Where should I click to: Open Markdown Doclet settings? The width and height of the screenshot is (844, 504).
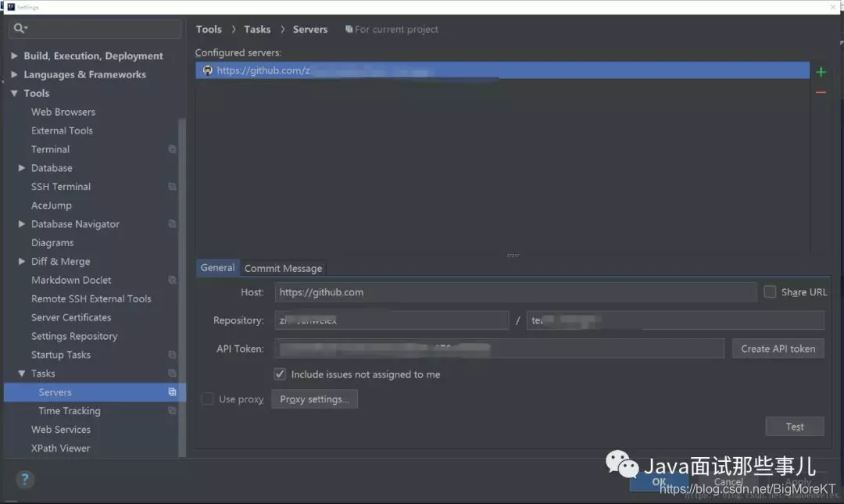[x=71, y=280]
